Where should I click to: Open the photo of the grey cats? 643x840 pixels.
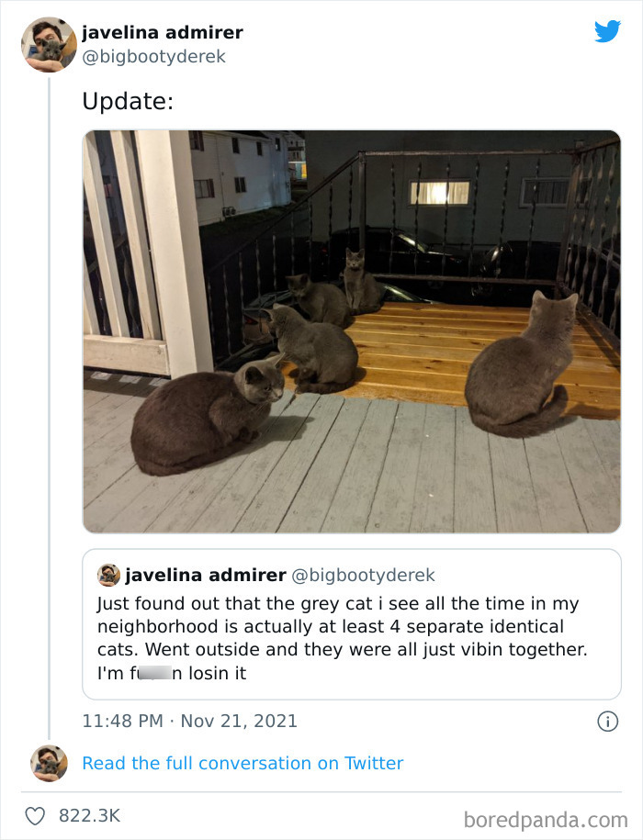(x=352, y=330)
